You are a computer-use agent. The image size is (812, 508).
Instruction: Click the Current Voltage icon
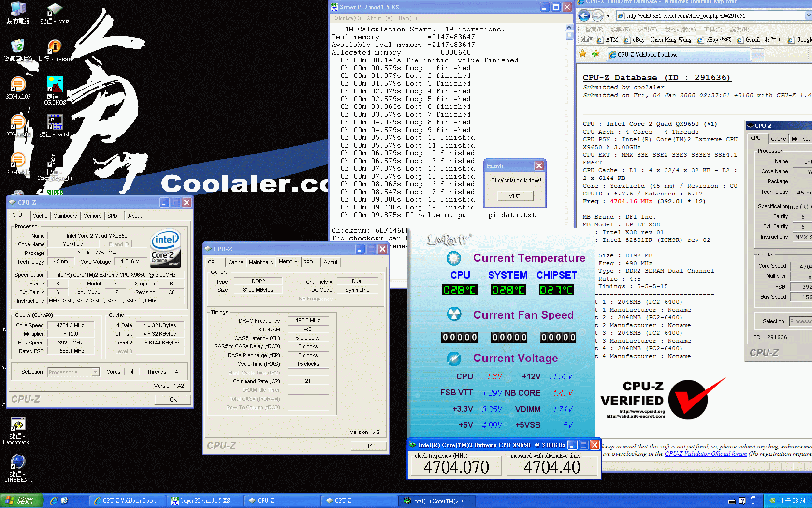453,358
